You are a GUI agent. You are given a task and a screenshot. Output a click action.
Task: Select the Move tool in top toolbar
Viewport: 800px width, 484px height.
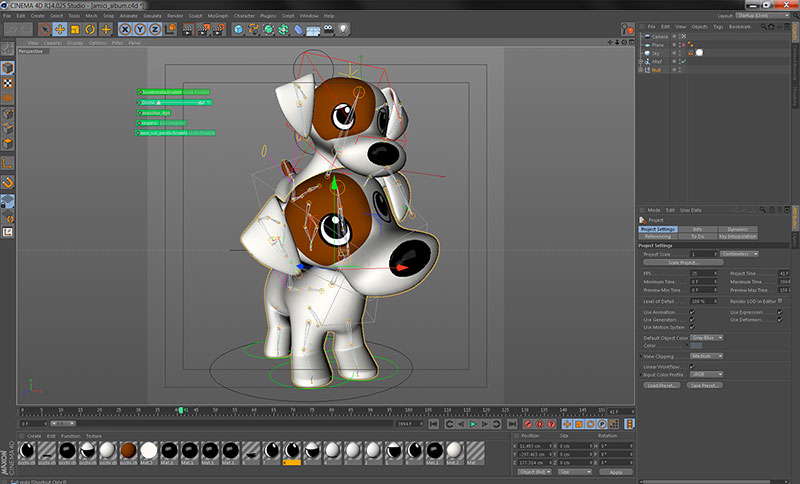60,29
